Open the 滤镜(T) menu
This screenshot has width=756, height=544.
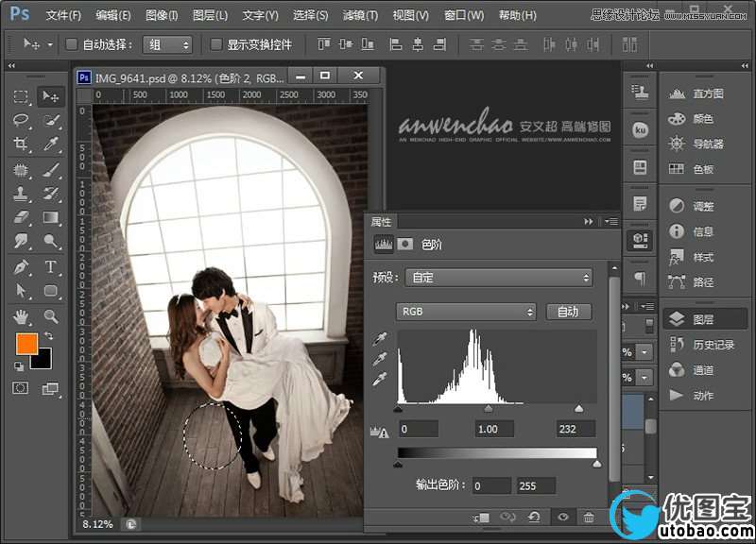click(x=360, y=15)
